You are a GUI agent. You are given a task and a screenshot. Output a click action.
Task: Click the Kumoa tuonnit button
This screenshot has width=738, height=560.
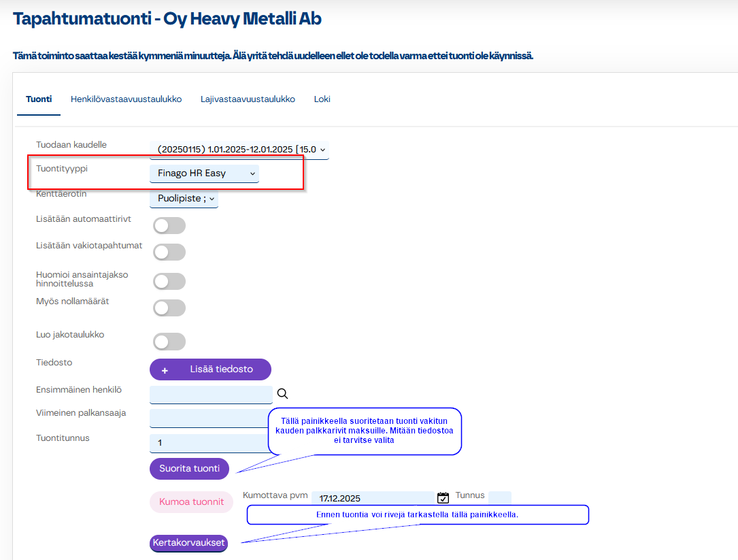(x=191, y=502)
